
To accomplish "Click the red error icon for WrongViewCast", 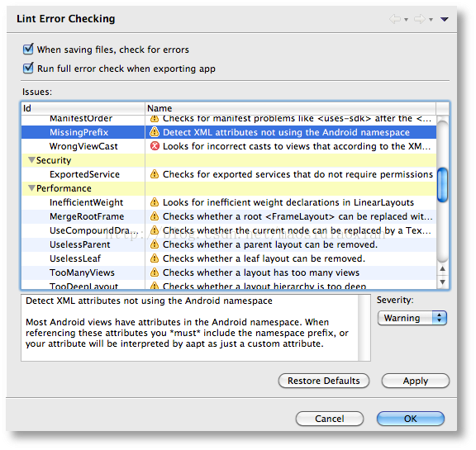I will point(155,146).
